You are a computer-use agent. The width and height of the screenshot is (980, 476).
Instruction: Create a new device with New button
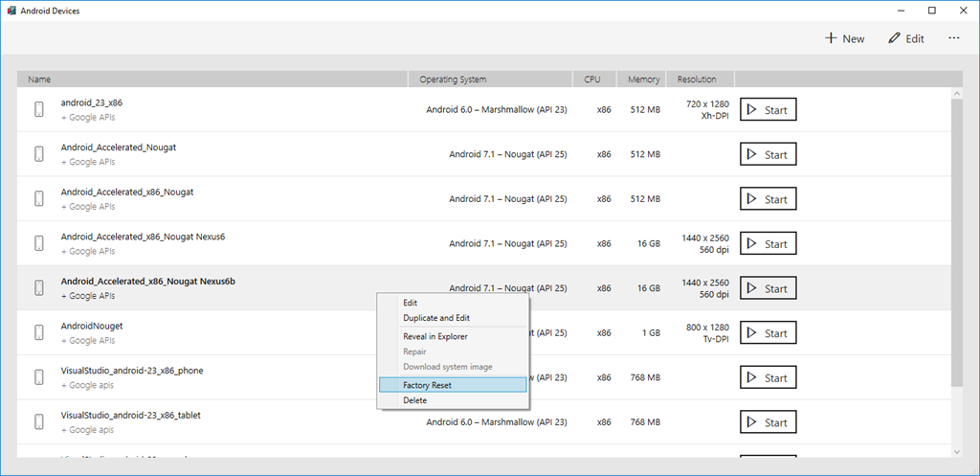(x=844, y=38)
